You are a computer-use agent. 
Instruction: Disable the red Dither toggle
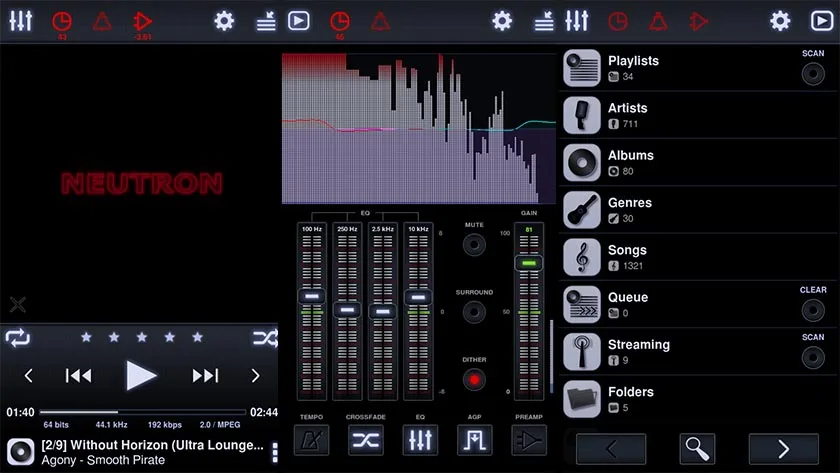474,380
